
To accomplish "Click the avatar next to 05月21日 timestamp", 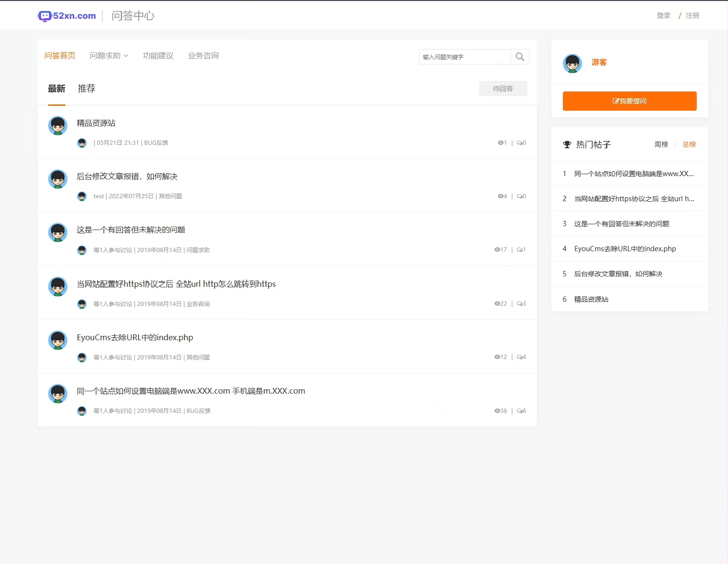I will 81,143.
